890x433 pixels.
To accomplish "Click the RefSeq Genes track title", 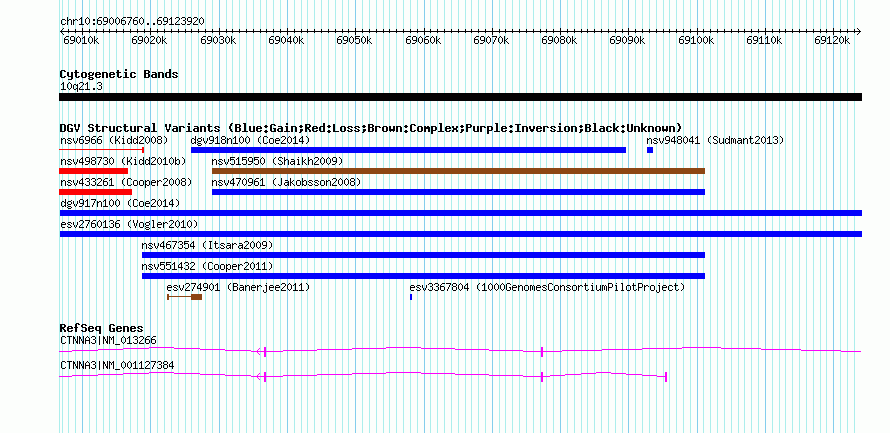I will [x=102, y=329].
